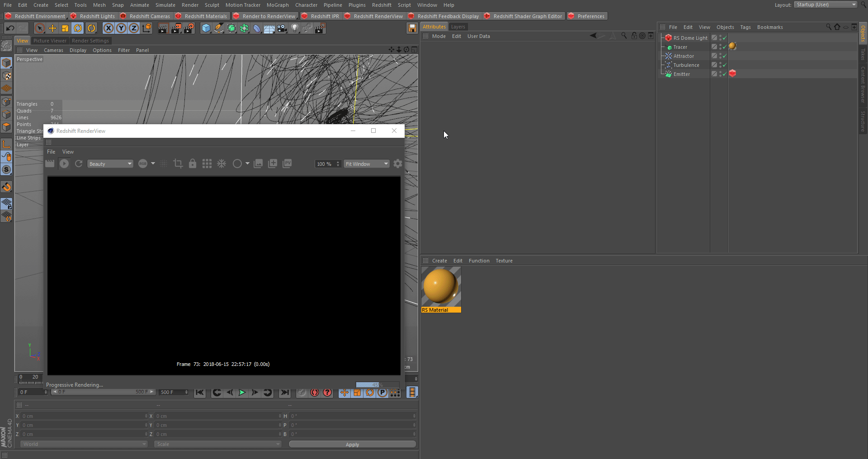
Task: Toggle the Z axis lock
Action: point(134,28)
